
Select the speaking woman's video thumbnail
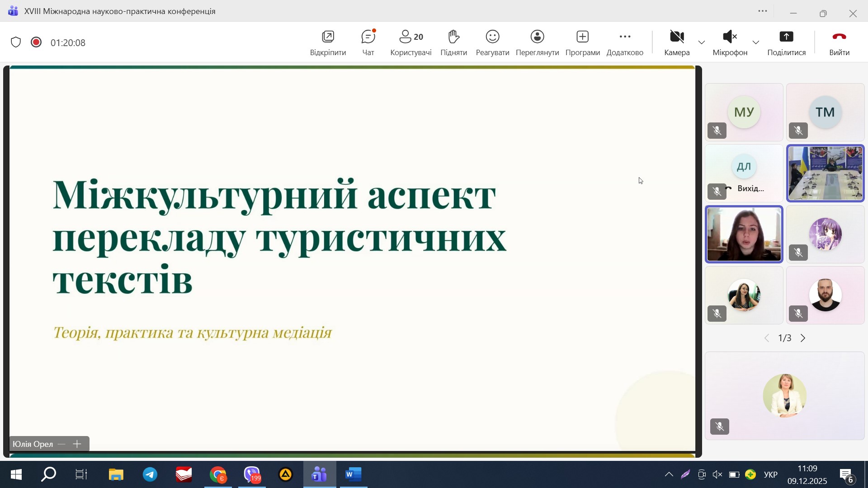coord(744,234)
